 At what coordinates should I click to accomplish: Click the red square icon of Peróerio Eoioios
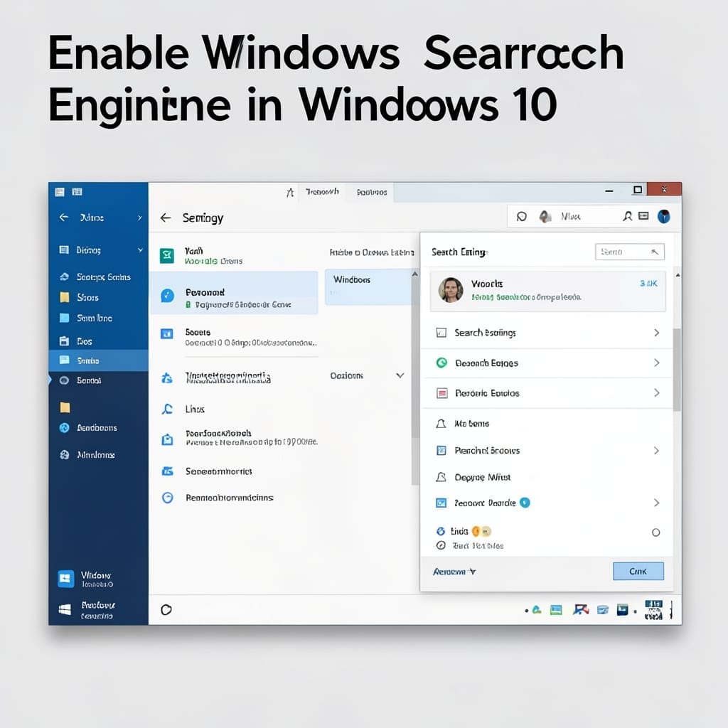pyautogui.click(x=442, y=393)
